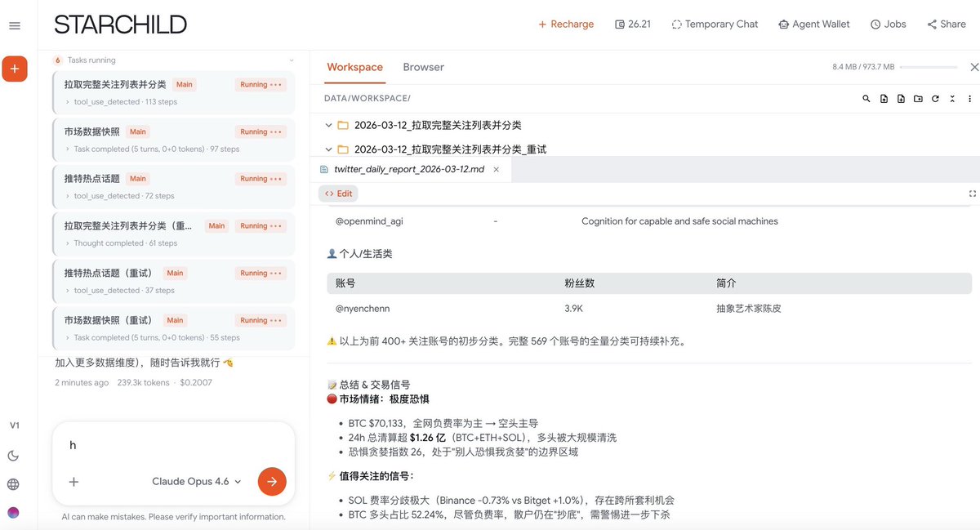The image size is (980, 530).
Task: Open the 26.21 credits balance
Action: pos(633,24)
